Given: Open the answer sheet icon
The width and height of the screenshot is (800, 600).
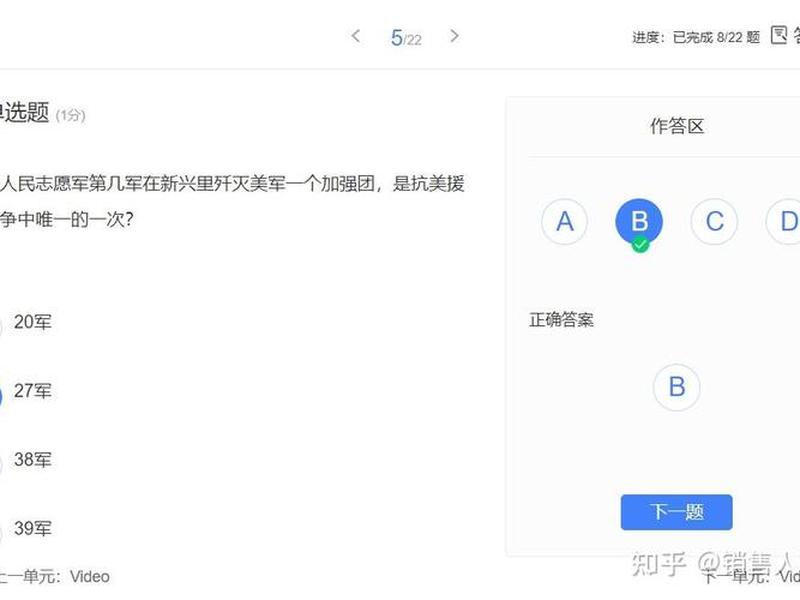Looking at the screenshot, I should click(x=779, y=35).
